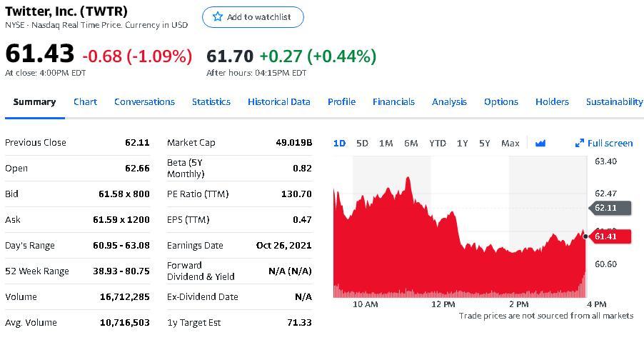Viewport: 644px width, 340px height.
Task: Open the Summary tab
Action: [x=34, y=101]
